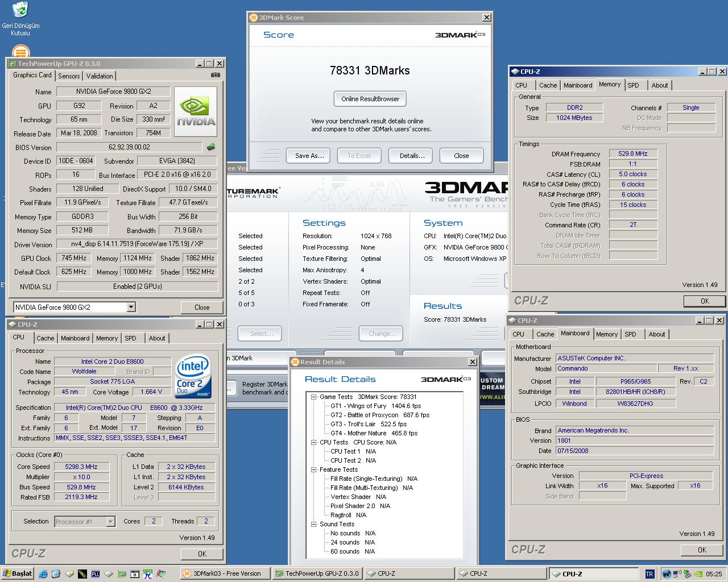Screen dimensions: 728x582
Task: Collapse the Feature Tests tree node
Action: point(313,470)
